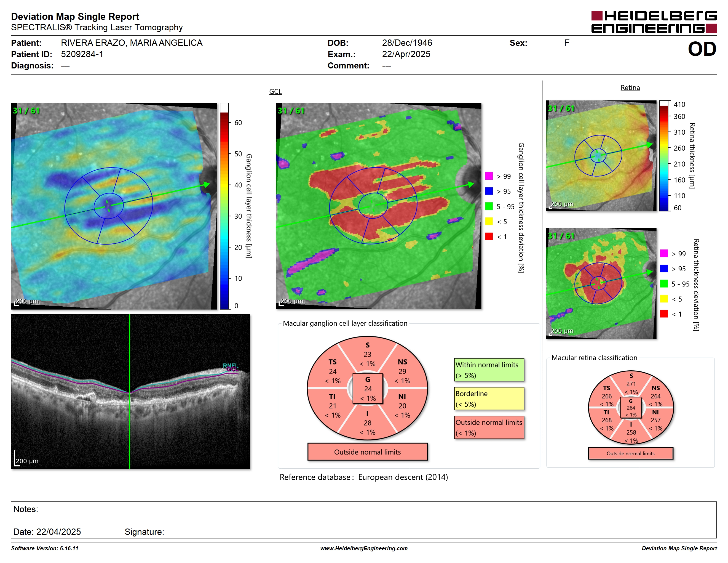Click the 'Date: 22/04/2025' entry
The image size is (728, 563).
click(47, 532)
